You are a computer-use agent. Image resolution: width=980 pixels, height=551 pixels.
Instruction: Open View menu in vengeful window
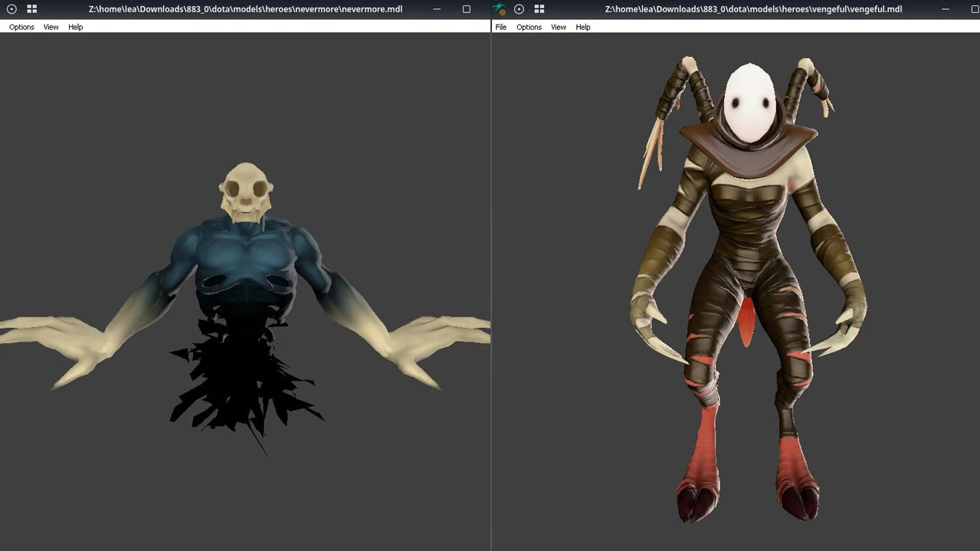[x=559, y=27]
